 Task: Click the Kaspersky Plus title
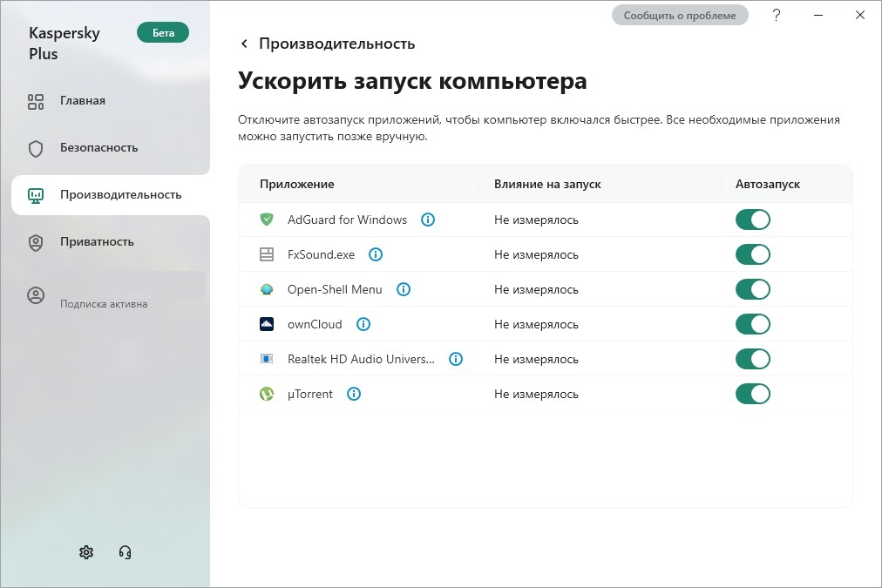click(x=64, y=44)
